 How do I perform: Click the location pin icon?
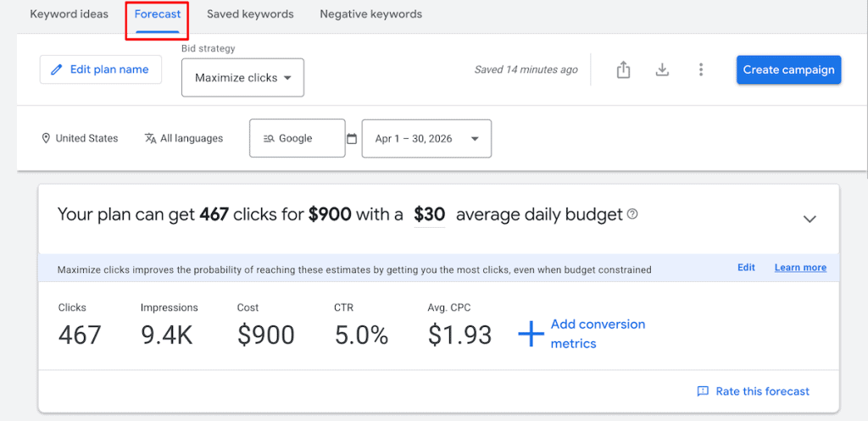(x=46, y=138)
